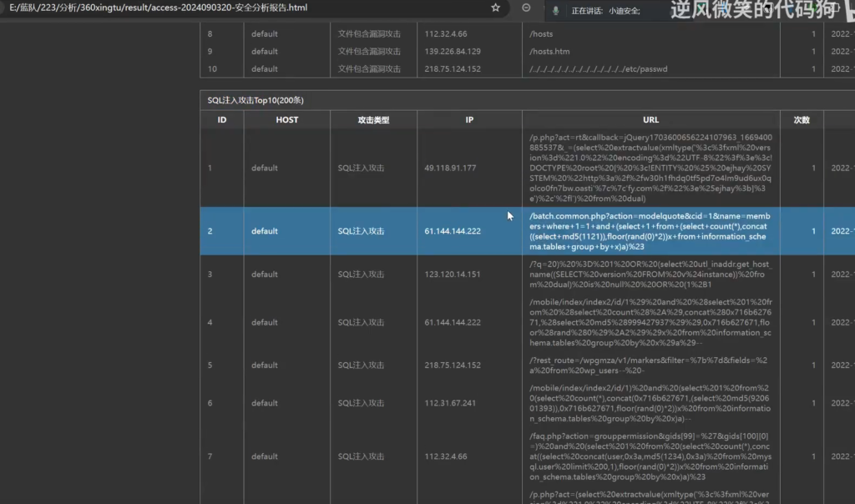Click the default host in the faq.php row
Image resolution: width=855 pixels, height=504 pixels.
pos(265,456)
